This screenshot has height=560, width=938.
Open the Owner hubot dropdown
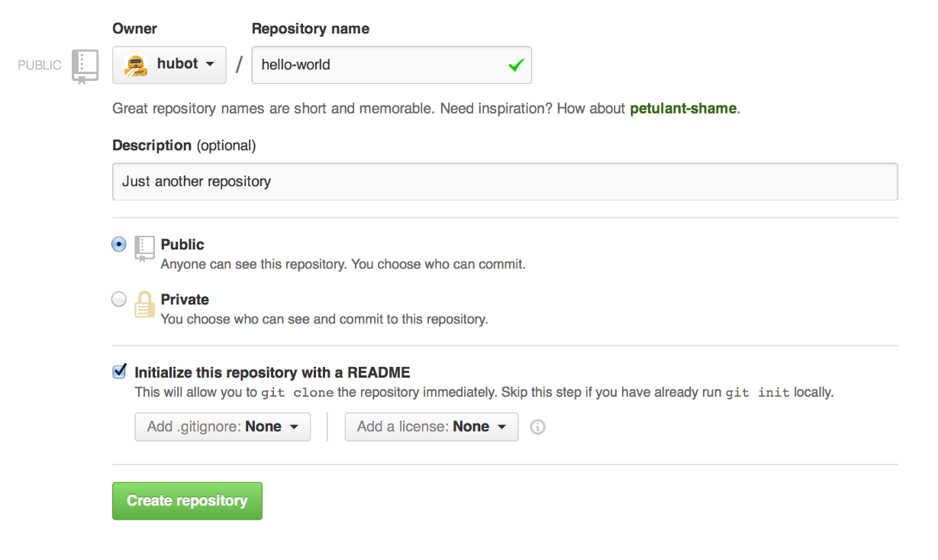coord(169,66)
